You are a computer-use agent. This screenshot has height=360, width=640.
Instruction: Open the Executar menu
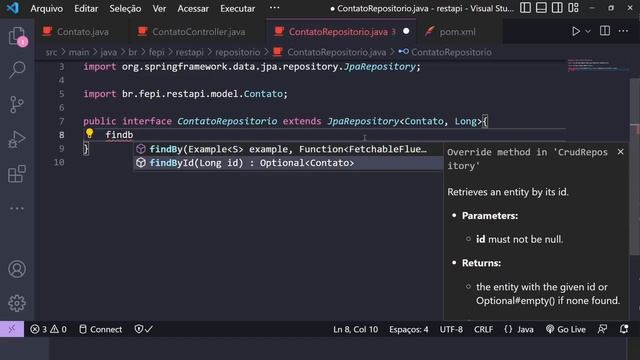(238, 9)
